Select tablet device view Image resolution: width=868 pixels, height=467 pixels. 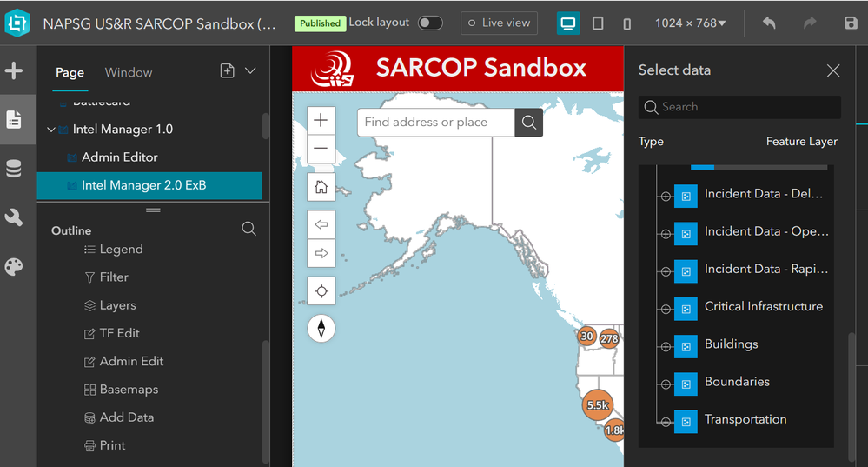[x=598, y=23]
